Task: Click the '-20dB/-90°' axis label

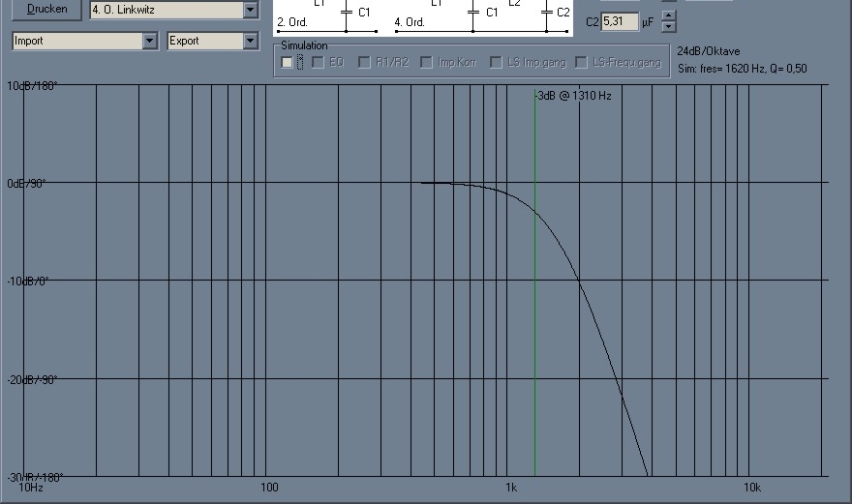Action: (32, 379)
